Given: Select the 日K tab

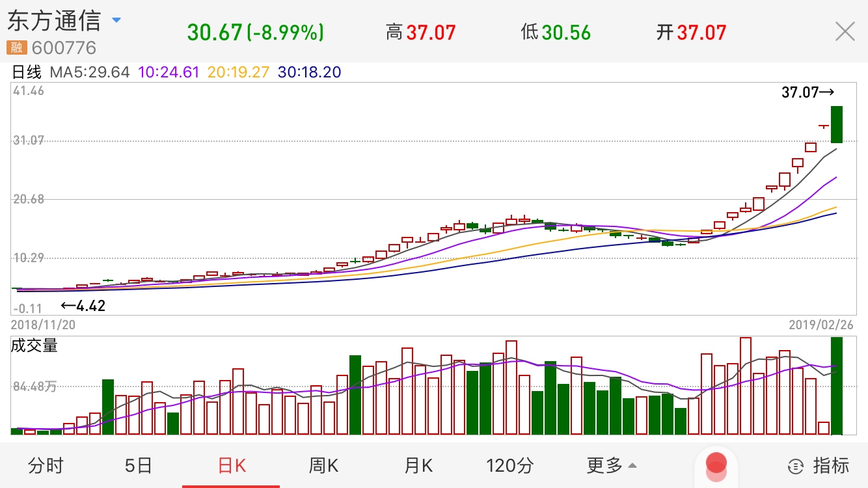Looking at the screenshot, I should [232, 466].
